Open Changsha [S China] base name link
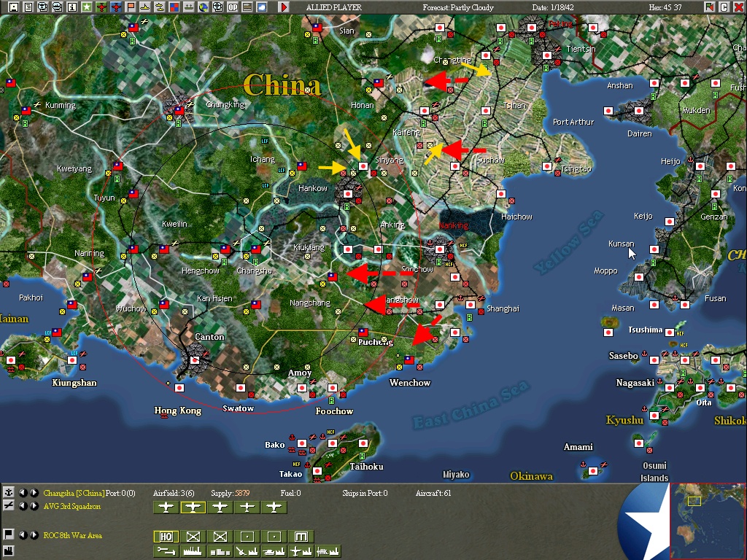The width and height of the screenshot is (747, 560). [74, 493]
